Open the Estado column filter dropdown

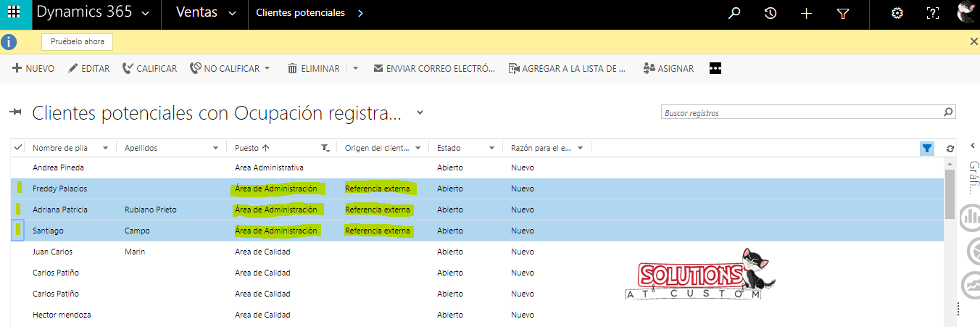coord(492,148)
